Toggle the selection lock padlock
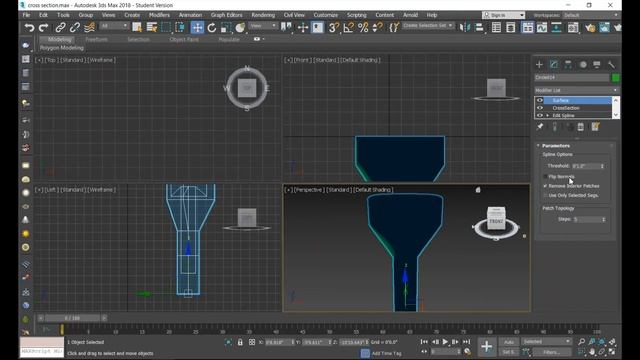Image resolution: width=640 pixels, height=360 pixels. point(240,342)
